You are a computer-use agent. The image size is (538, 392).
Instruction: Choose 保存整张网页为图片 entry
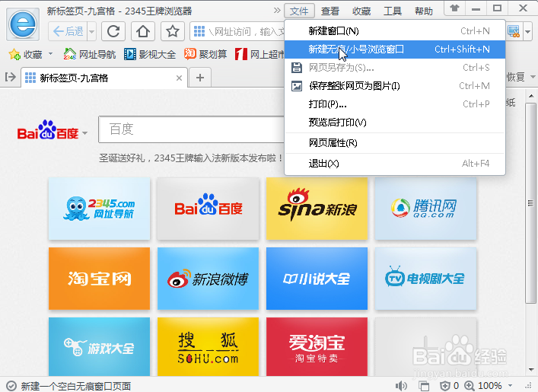tap(395, 86)
